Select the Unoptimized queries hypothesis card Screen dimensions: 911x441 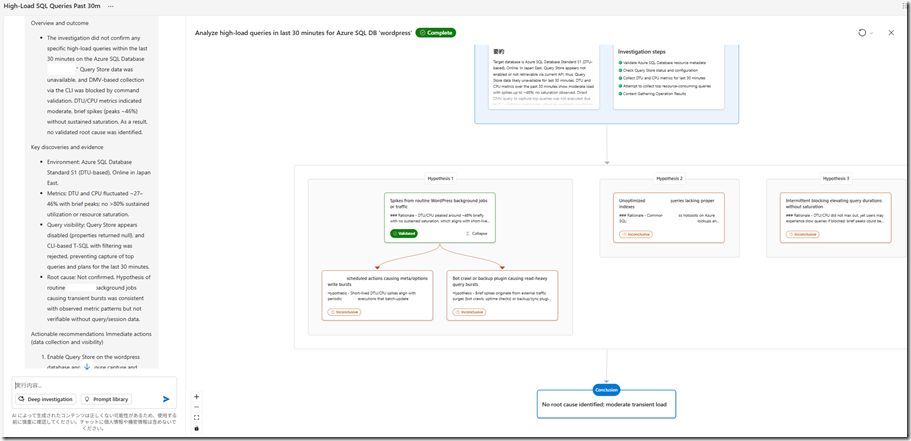click(668, 217)
